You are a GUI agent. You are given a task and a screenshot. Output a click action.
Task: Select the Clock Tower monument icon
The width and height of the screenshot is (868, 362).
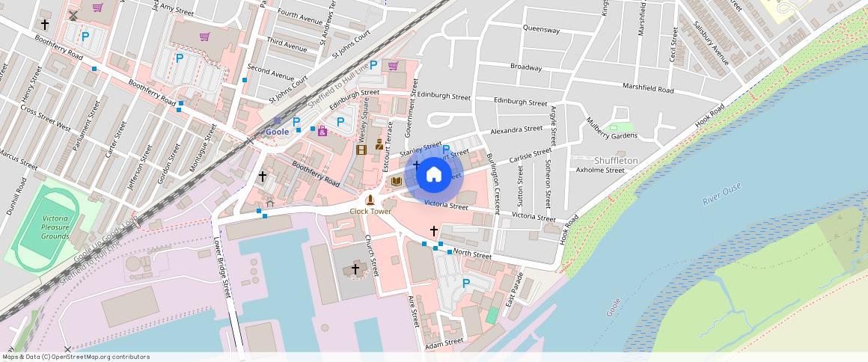[370, 200]
